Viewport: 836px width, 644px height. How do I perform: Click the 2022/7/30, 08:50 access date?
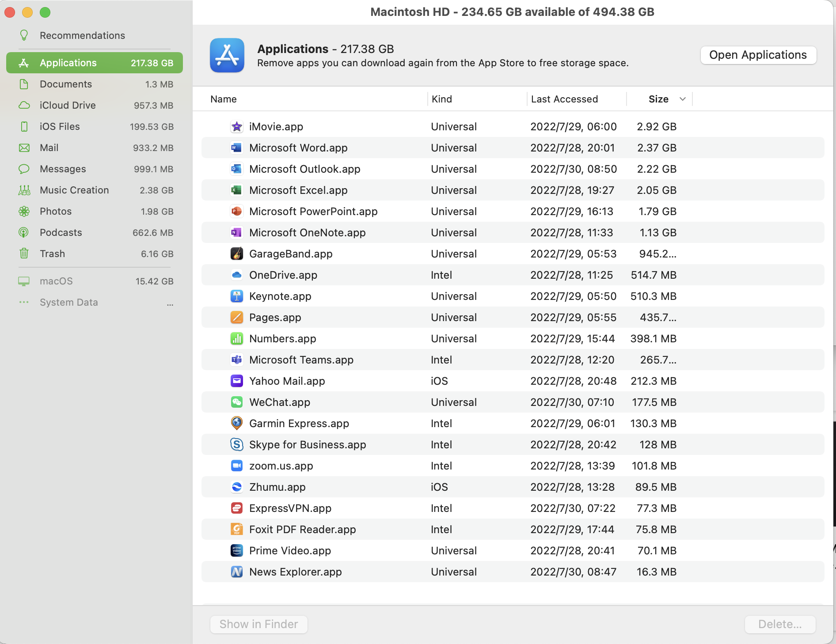point(574,169)
